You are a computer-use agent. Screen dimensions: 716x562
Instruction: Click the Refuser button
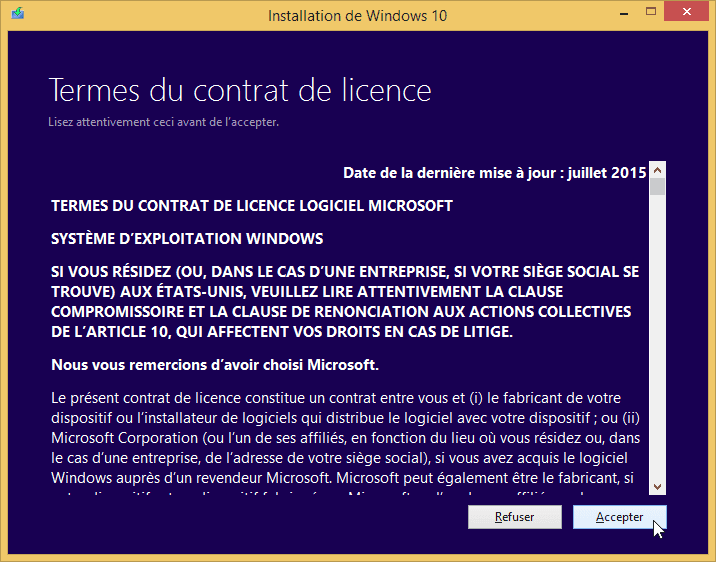514,517
